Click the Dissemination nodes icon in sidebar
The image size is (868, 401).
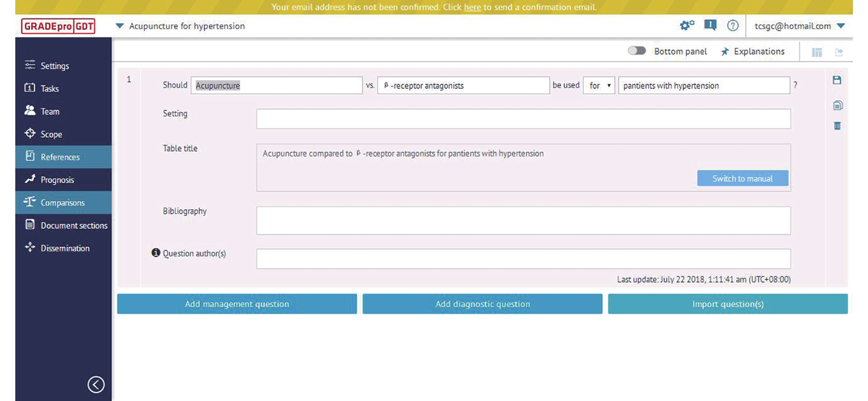pos(30,247)
